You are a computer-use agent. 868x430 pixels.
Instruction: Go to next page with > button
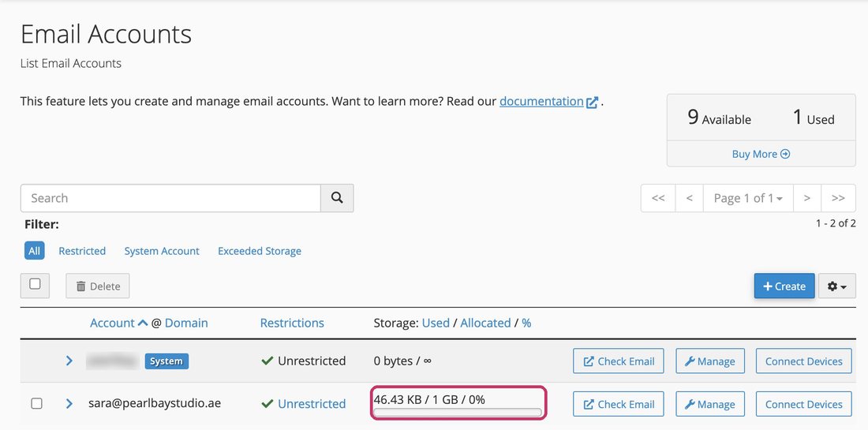pyautogui.click(x=807, y=198)
